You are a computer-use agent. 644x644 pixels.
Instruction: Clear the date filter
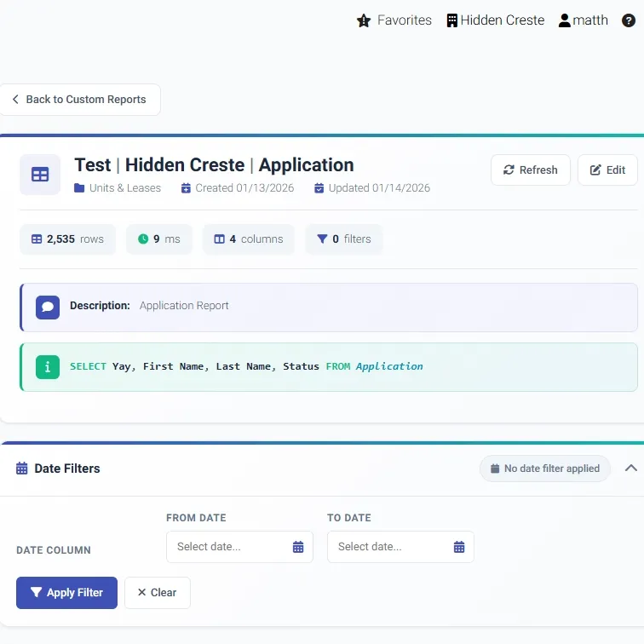coord(158,593)
